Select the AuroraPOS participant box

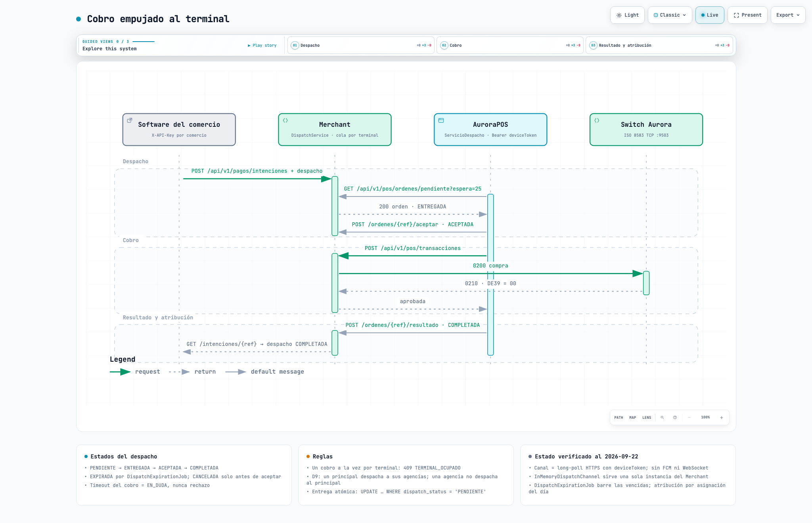490,130
